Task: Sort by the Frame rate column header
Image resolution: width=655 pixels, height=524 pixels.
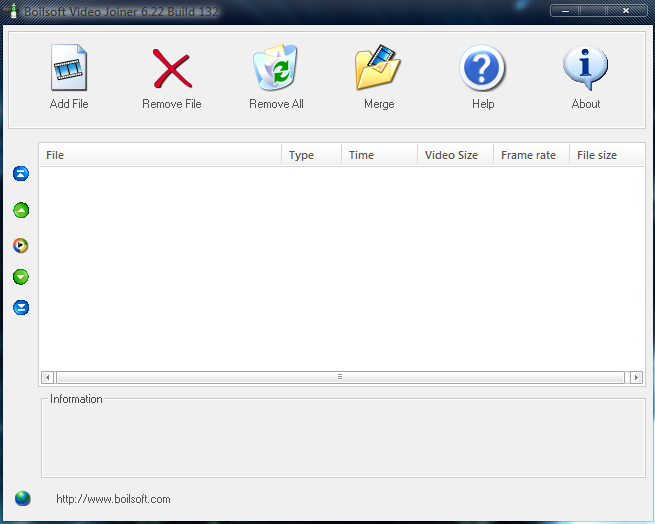Action: tap(532, 155)
